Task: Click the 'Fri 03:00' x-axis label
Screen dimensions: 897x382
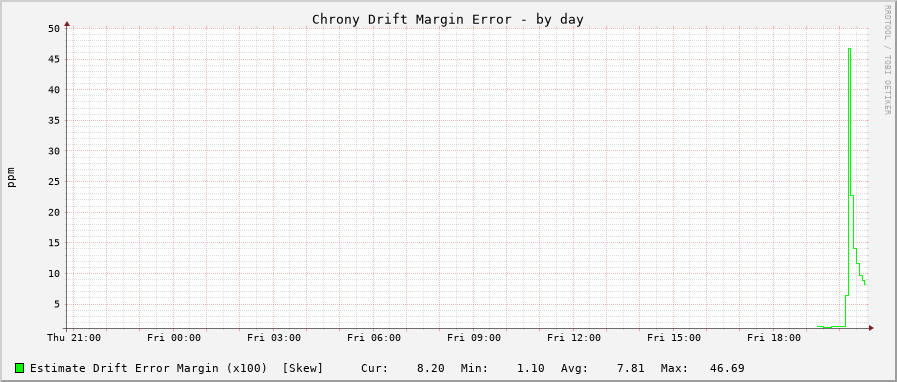Action: 274,337
